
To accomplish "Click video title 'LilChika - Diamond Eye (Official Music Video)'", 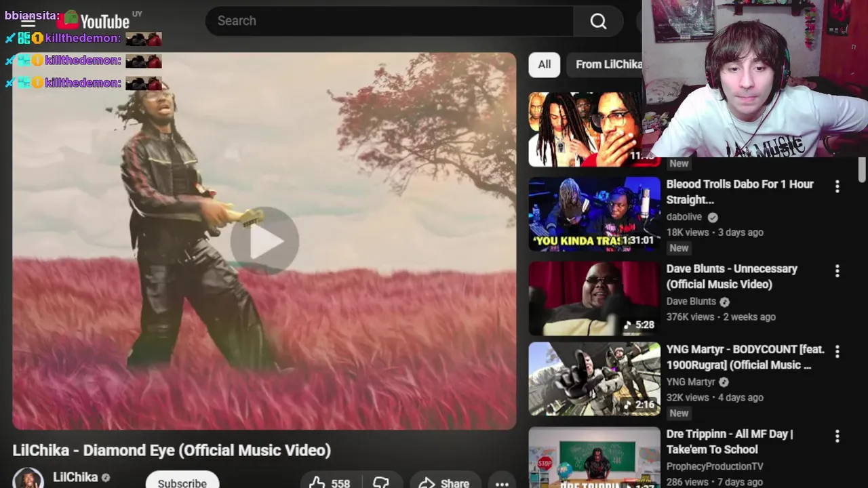I will coord(172,451).
